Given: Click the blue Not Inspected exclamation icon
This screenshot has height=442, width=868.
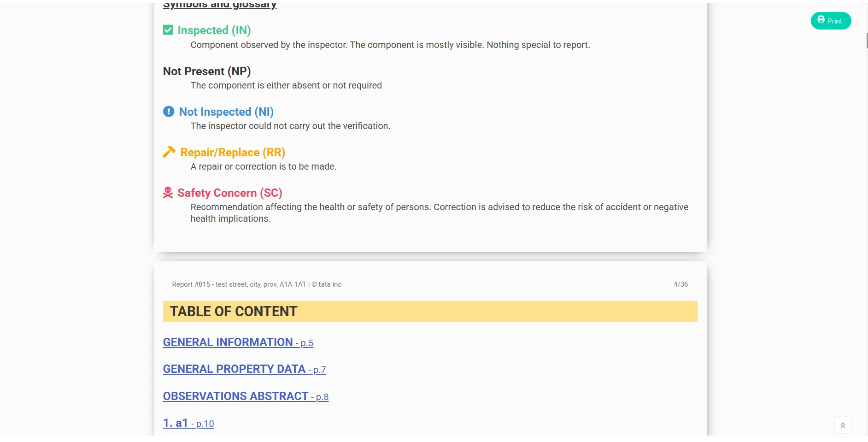Looking at the screenshot, I should (169, 112).
